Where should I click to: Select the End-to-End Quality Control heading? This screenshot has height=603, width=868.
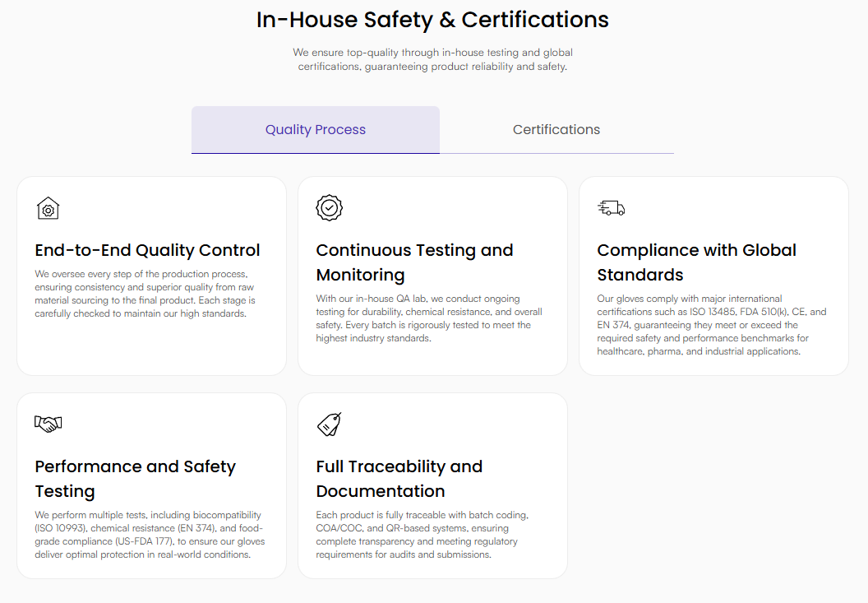147,250
